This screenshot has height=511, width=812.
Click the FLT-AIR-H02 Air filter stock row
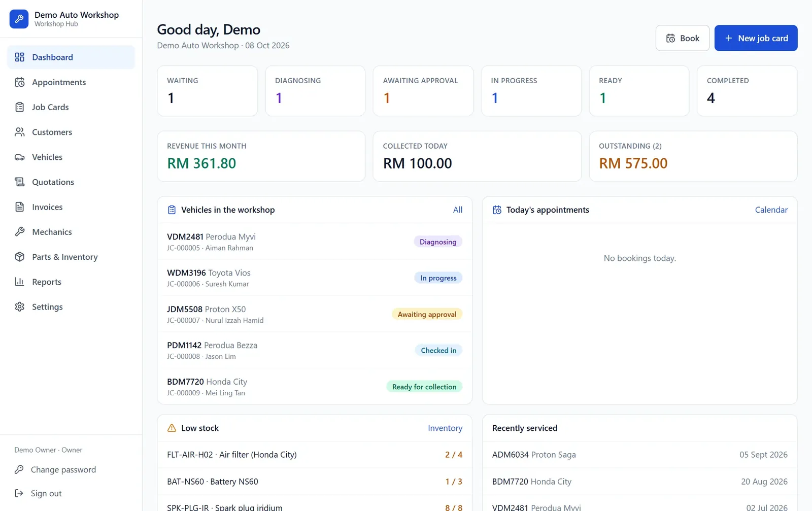(315, 455)
